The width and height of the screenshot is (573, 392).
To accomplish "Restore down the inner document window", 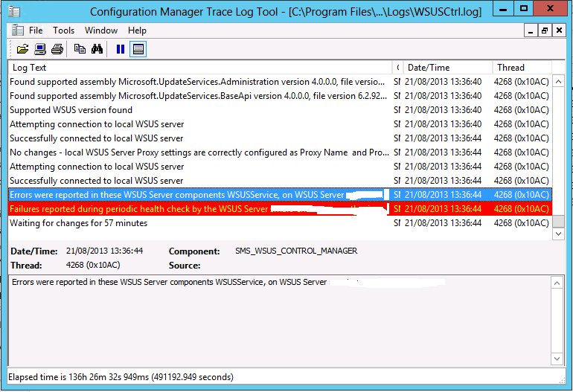I will pos(545,30).
